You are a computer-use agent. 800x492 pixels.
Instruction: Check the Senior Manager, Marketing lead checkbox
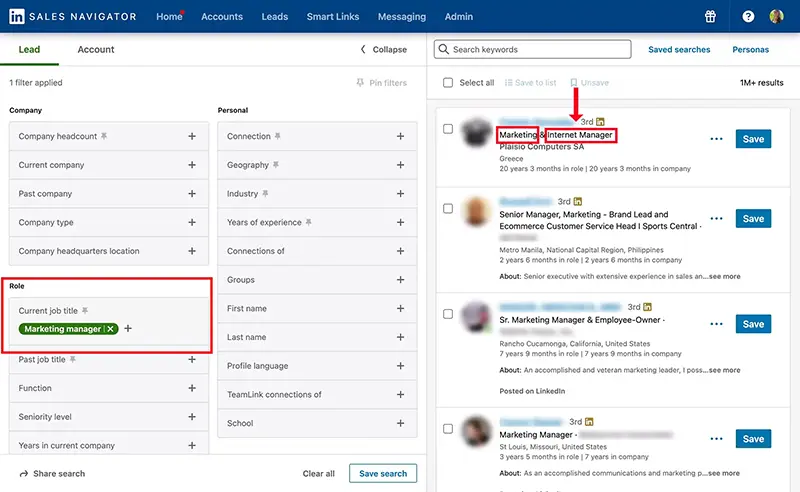tap(448, 209)
